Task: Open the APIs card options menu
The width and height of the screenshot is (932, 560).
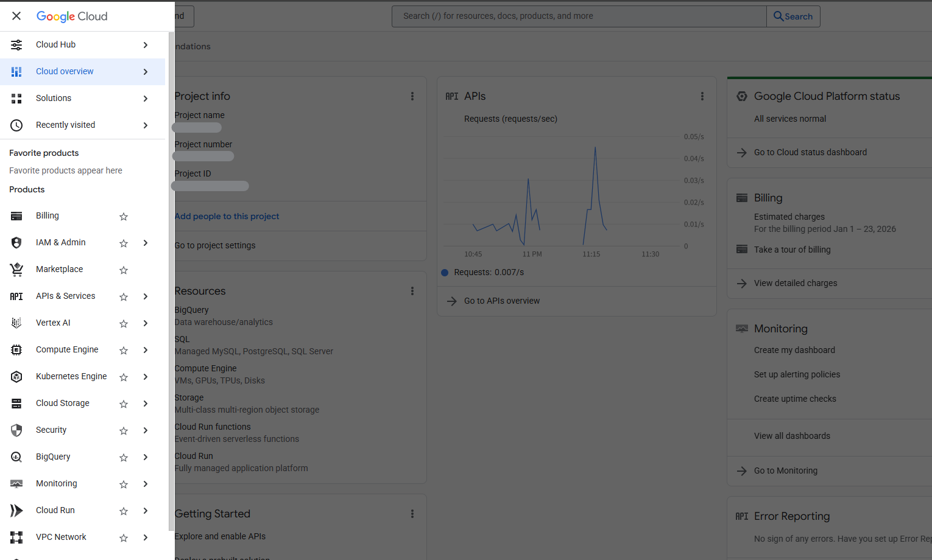Action: click(702, 96)
